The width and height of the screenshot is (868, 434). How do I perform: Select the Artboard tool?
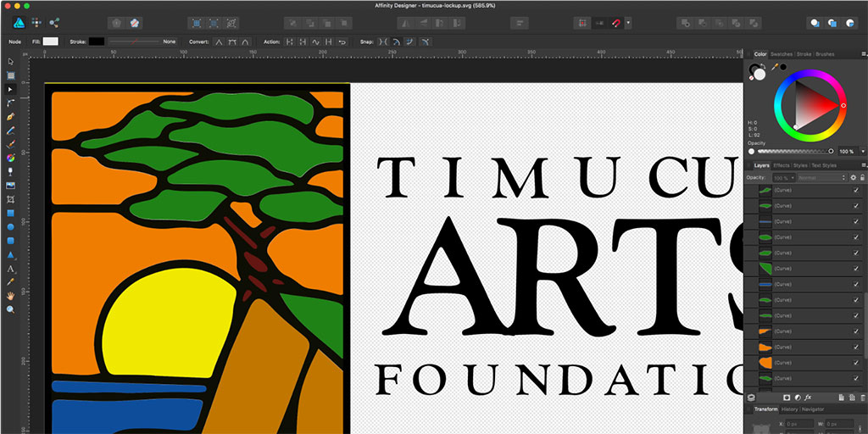coord(10,75)
